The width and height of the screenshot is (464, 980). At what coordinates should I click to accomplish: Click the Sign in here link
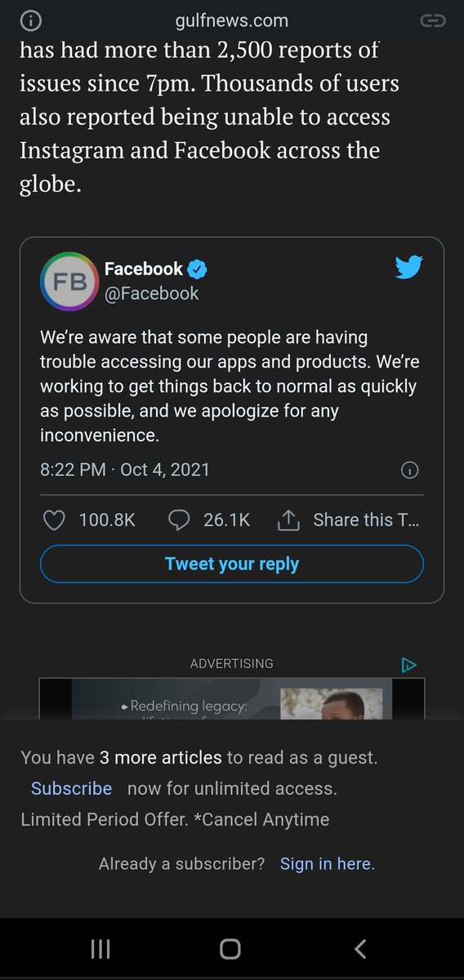(328, 864)
